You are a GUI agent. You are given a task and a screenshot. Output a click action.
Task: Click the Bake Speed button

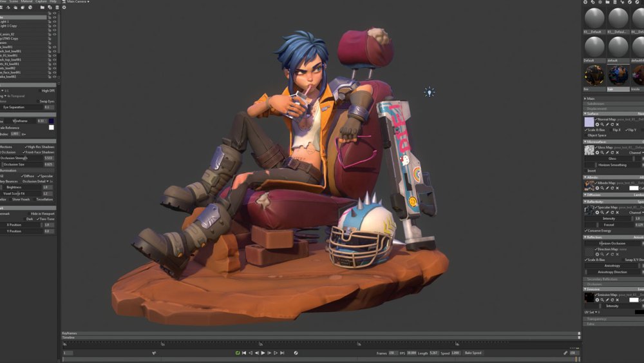473,353
